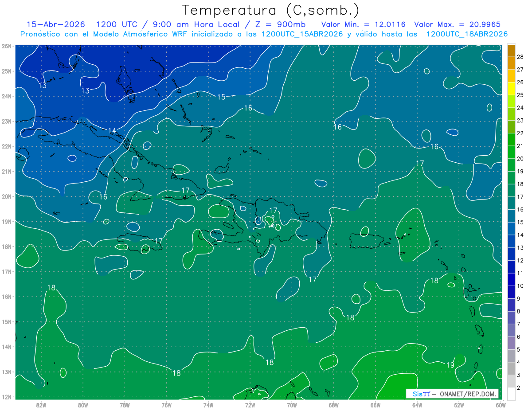The width and height of the screenshot is (532, 411).
Task: Click the 60W longitude axis label
Action: pyautogui.click(x=501, y=404)
